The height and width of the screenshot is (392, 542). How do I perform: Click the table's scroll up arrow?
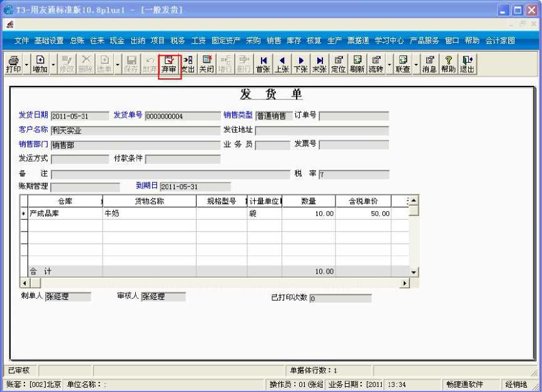click(x=414, y=200)
